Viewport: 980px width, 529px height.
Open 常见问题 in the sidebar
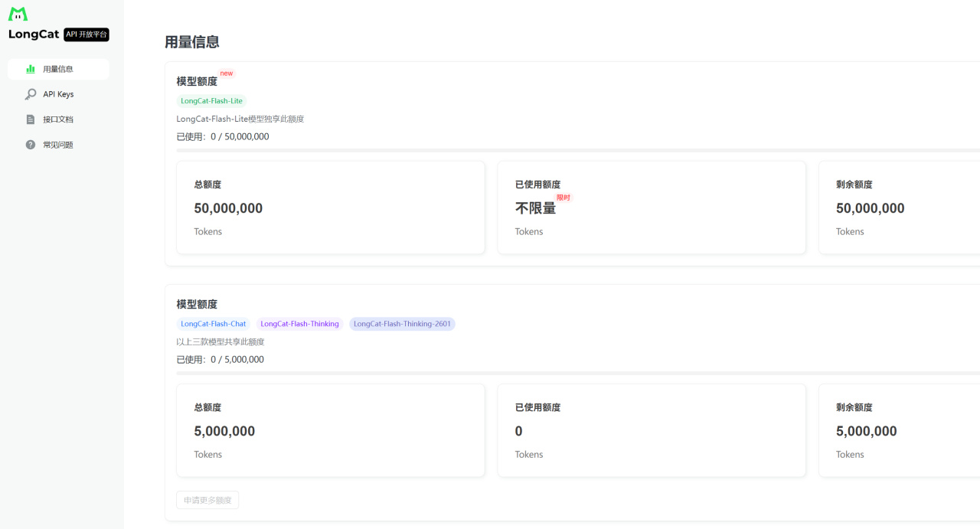(x=58, y=145)
